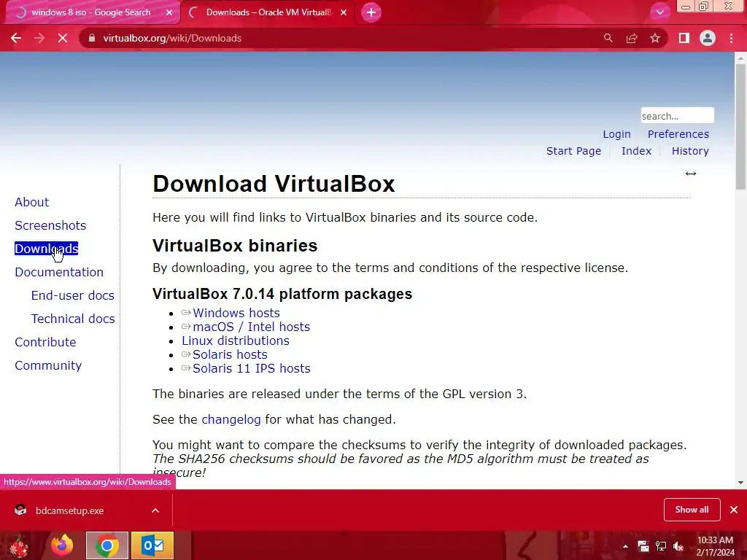Expand options for bdcamsetup.exe download
This screenshot has width=747, height=560.
pyautogui.click(x=155, y=510)
